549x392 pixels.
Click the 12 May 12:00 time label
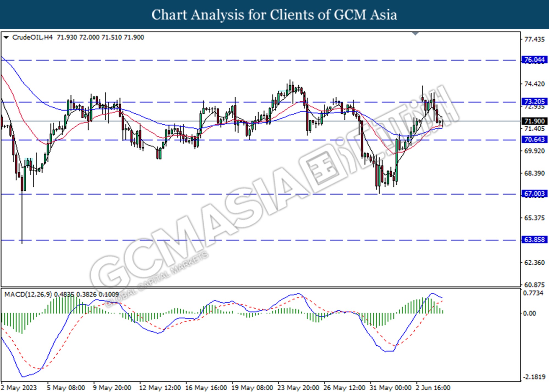(x=160, y=388)
